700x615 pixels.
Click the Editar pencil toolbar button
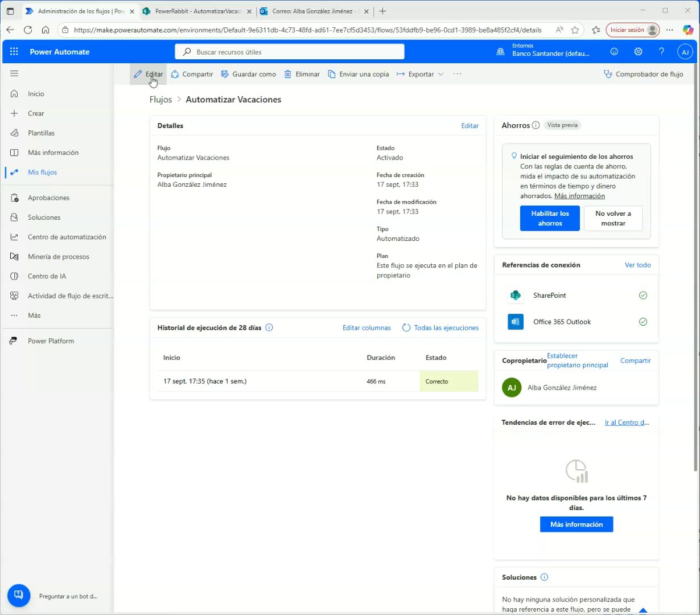coord(148,74)
